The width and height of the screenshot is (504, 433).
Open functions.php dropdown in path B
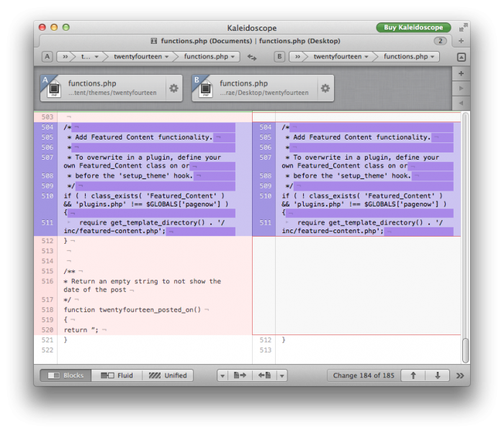409,57
